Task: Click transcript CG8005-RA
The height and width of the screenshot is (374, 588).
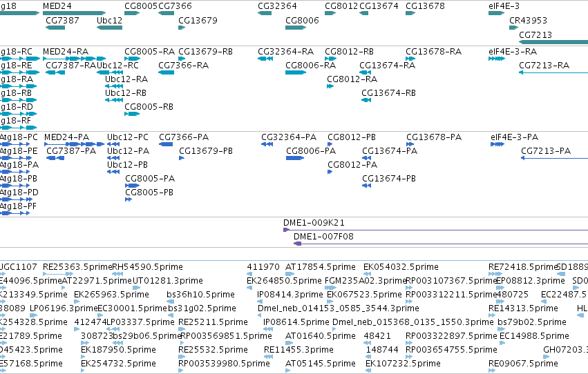Action: [x=132, y=59]
